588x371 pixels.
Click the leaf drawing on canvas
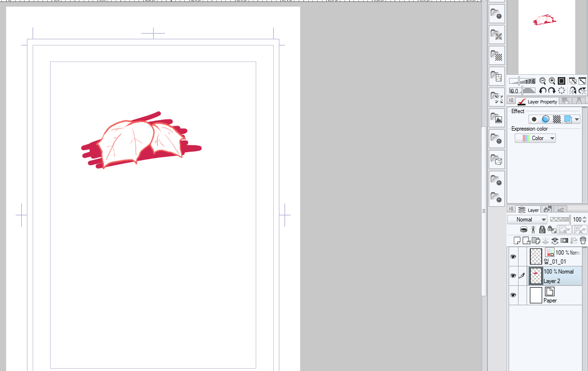141,141
